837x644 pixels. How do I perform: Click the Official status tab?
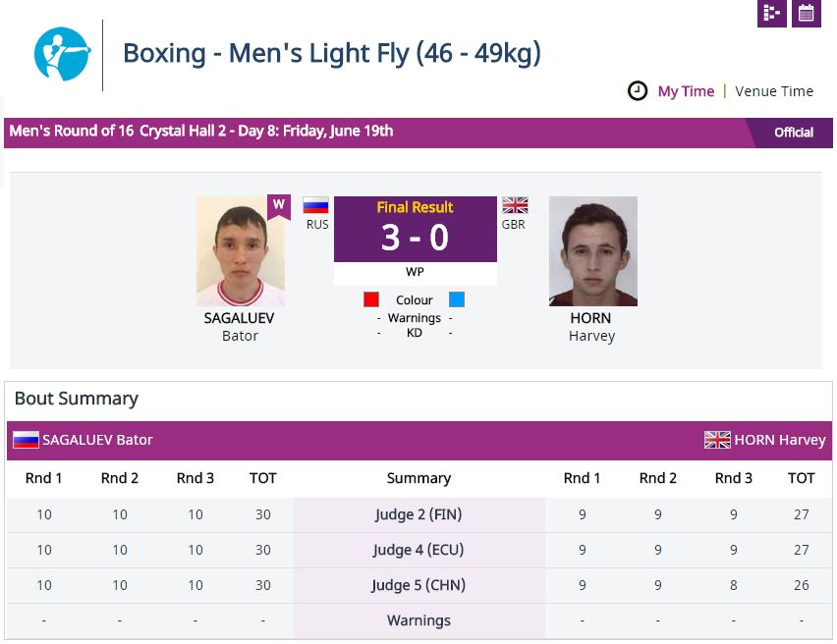[x=793, y=133]
